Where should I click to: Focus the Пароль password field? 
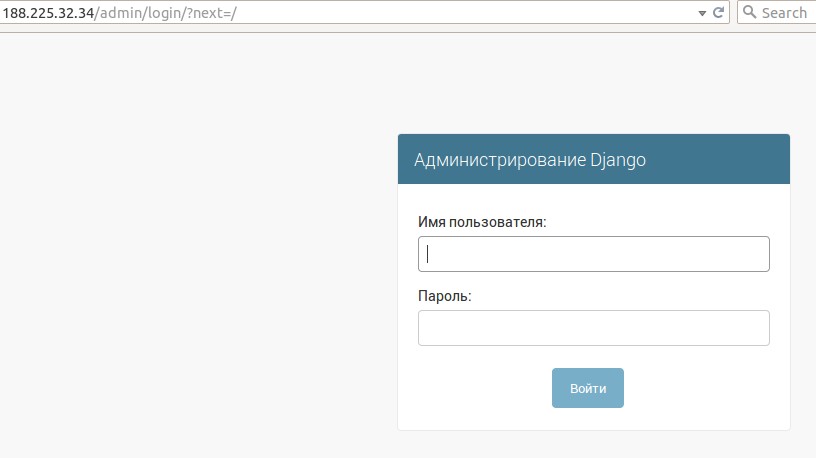pyautogui.click(x=594, y=328)
